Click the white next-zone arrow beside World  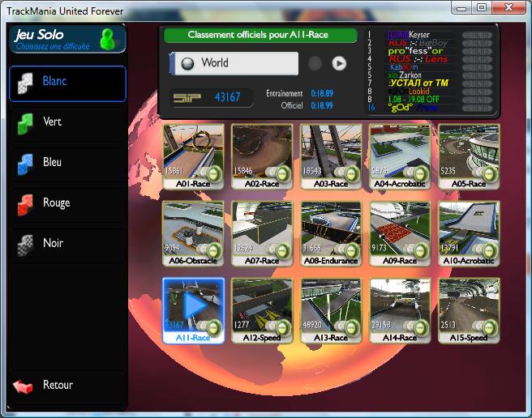tap(339, 63)
